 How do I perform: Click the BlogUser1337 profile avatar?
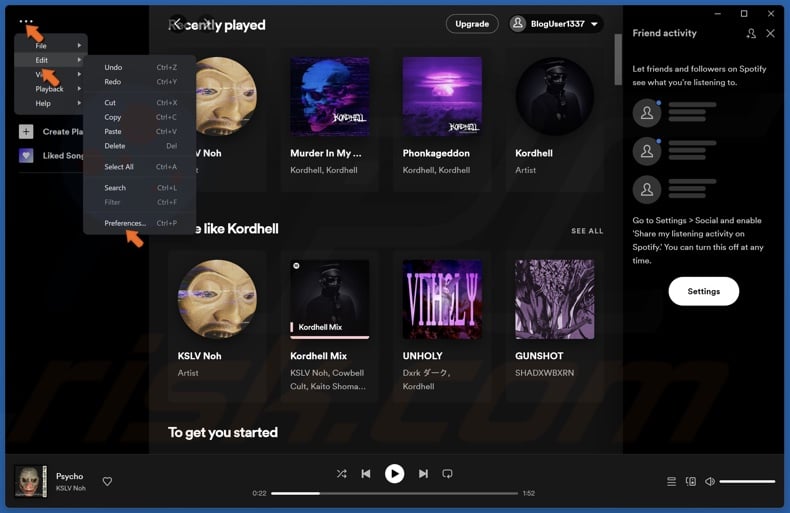(518, 24)
